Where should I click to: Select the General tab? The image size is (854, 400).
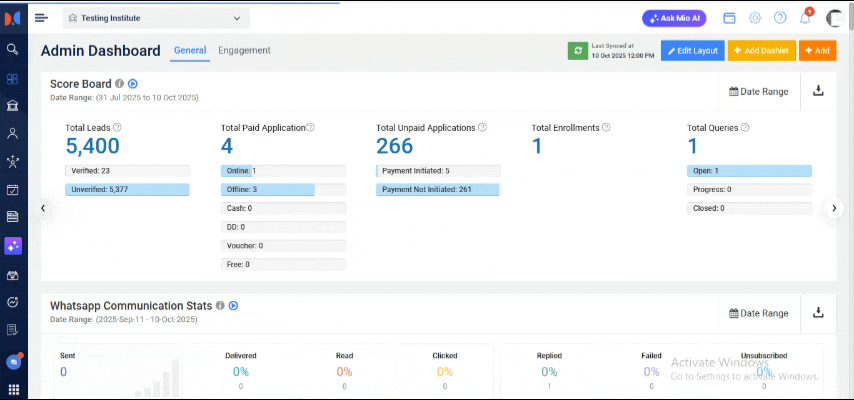(x=189, y=50)
